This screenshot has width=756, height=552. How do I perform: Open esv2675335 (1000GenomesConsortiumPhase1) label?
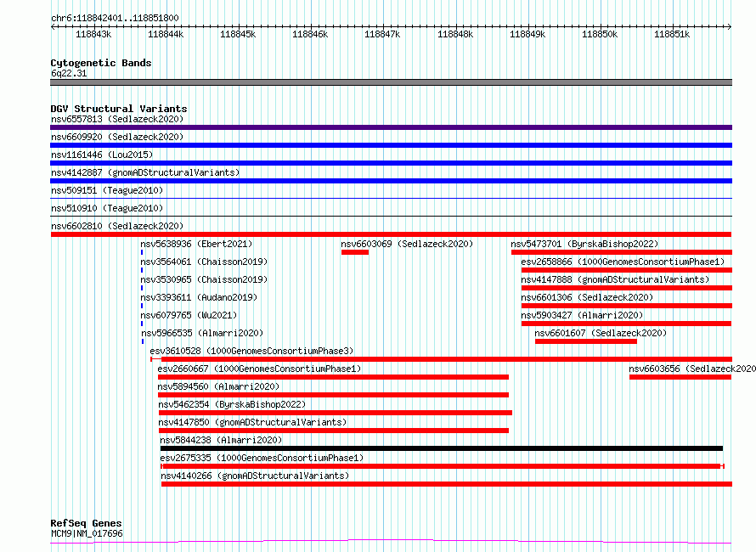click(262, 458)
